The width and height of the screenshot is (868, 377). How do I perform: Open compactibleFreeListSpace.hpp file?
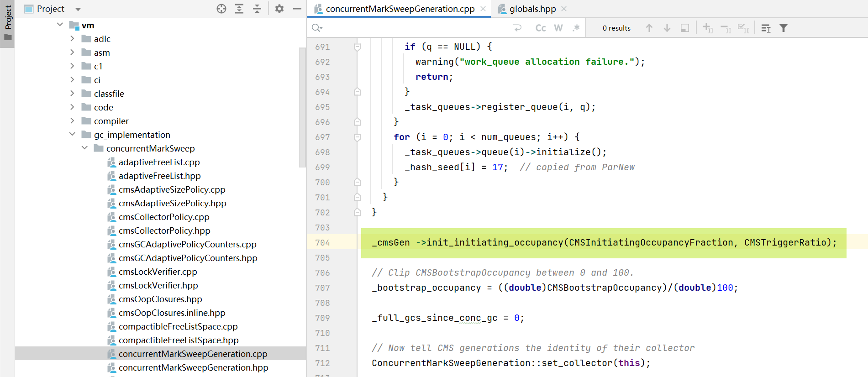coord(179,340)
